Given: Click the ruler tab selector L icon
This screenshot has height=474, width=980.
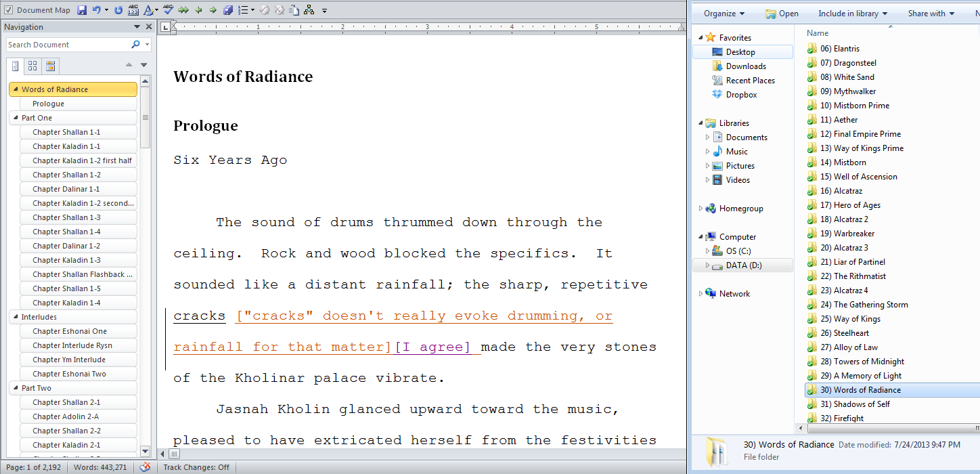Looking at the screenshot, I should (x=165, y=27).
